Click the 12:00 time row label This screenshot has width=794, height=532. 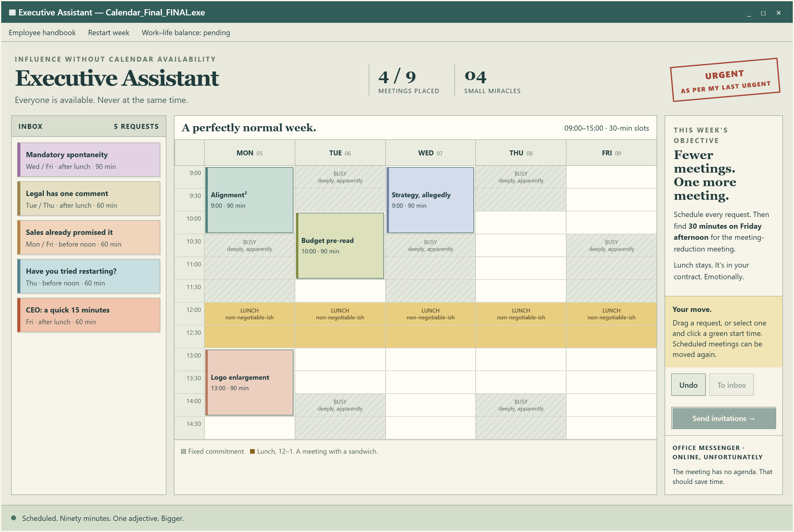(x=193, y=310)
